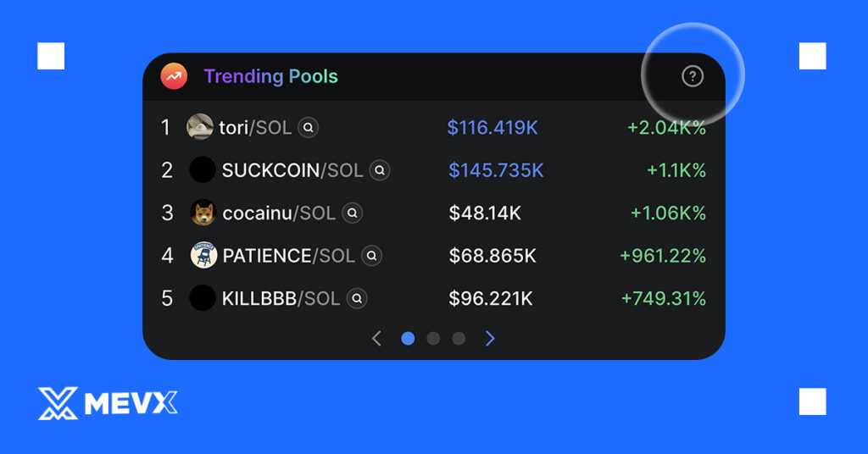Go to previous page with left chevron
This screenshot has height=454, width=868.
tap(376, 339)
